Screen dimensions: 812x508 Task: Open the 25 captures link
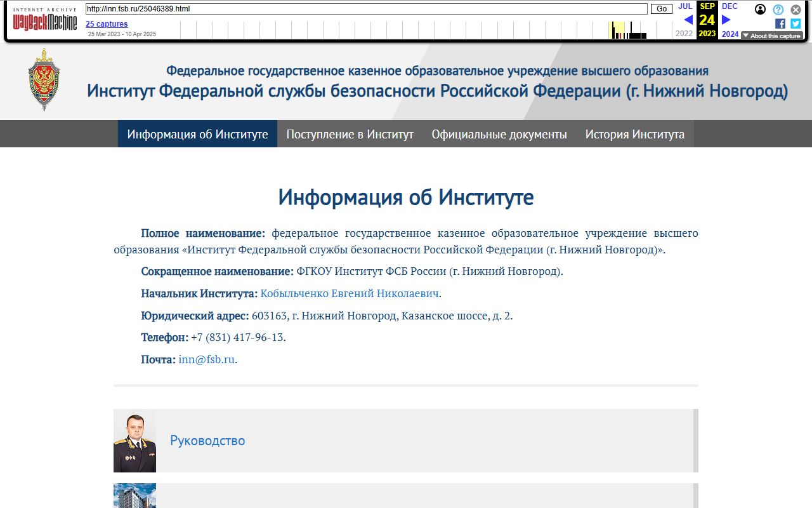click(107, 24)
